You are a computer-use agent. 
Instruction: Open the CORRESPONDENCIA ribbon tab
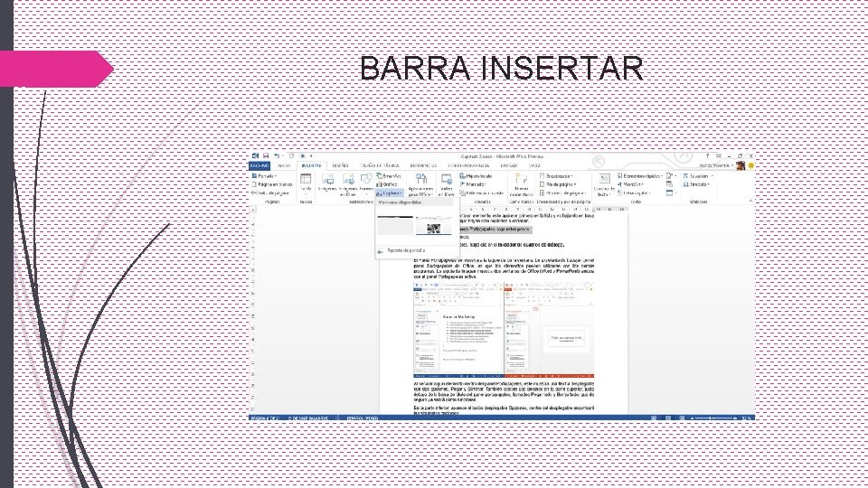tap(468, 165)
